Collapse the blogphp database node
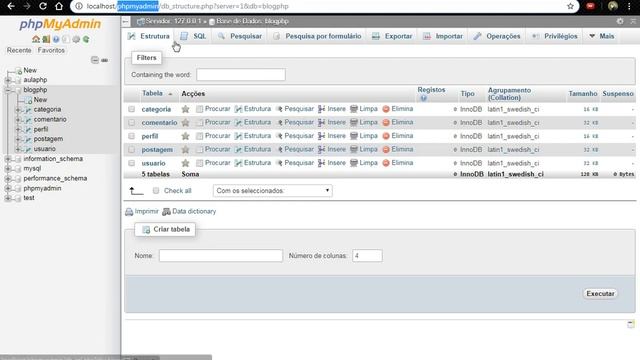 8,90
